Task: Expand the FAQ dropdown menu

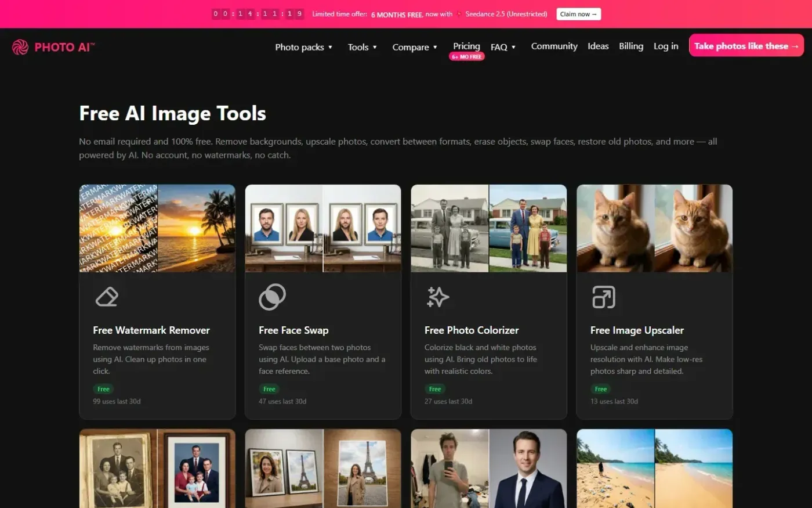Action: (x=503, y=47)
